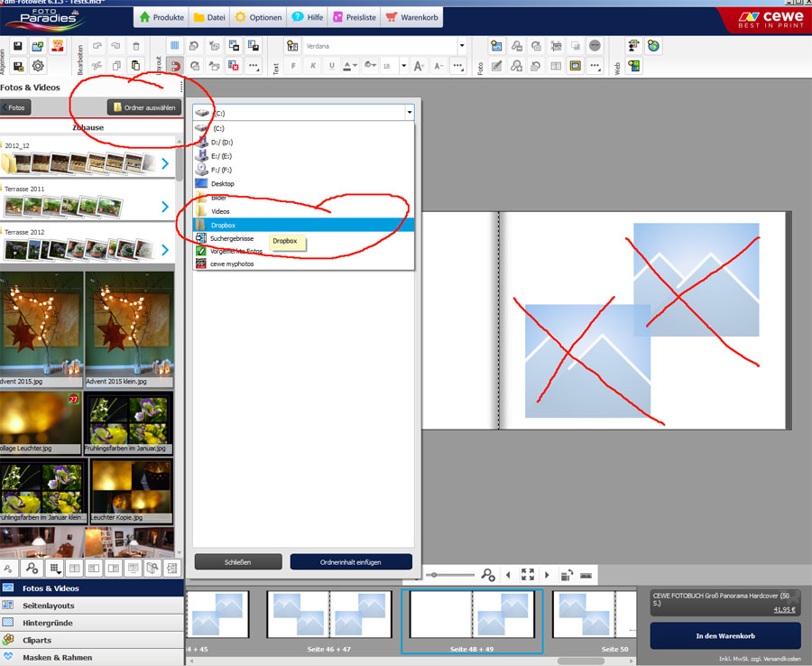This screenshot has width=812, height=666.
Task: Select cewe myphotos entry
Action: (x=303, y=264)
